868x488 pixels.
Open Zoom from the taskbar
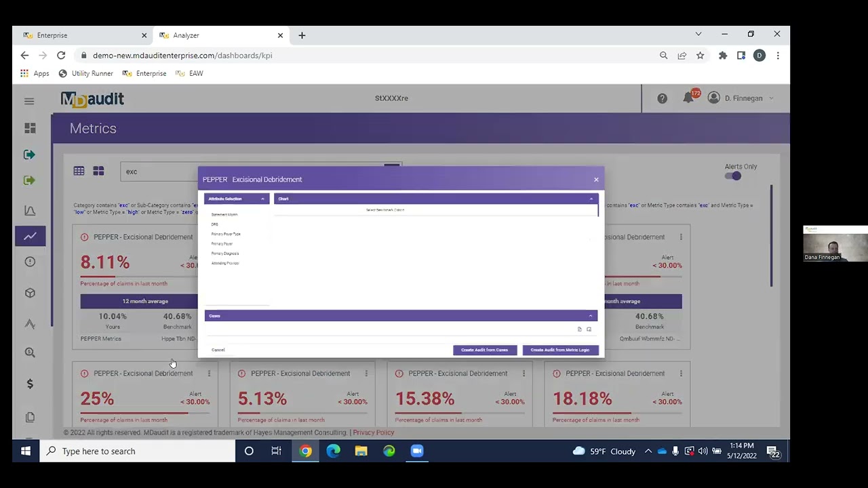[x=417, y=451]
